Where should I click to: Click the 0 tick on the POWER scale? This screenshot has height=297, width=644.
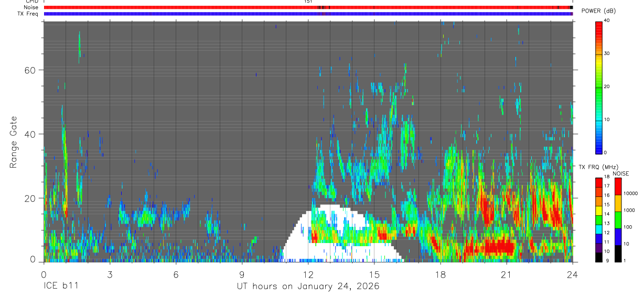(605, 152)
